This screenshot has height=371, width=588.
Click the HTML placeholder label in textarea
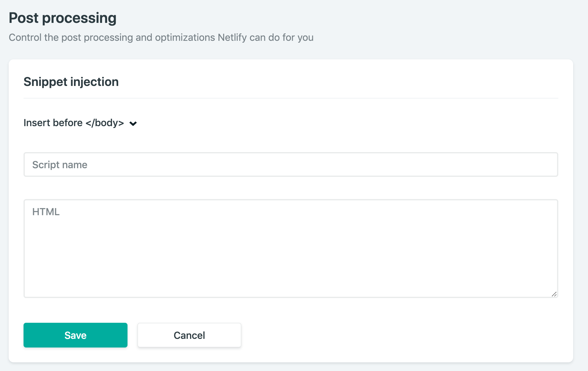coord(46,212)
